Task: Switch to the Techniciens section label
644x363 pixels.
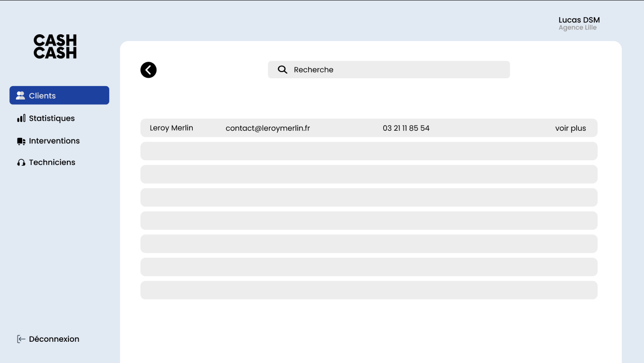Action: tap(52, 162)
